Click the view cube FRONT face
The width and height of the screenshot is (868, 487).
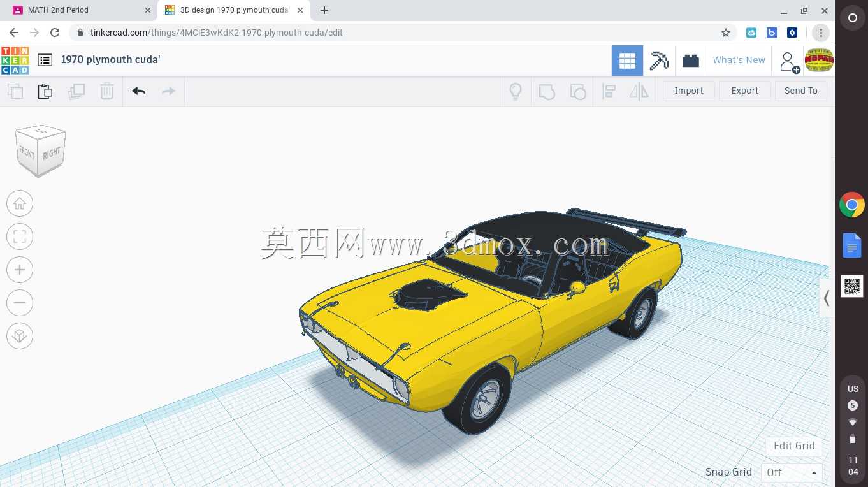27,154
